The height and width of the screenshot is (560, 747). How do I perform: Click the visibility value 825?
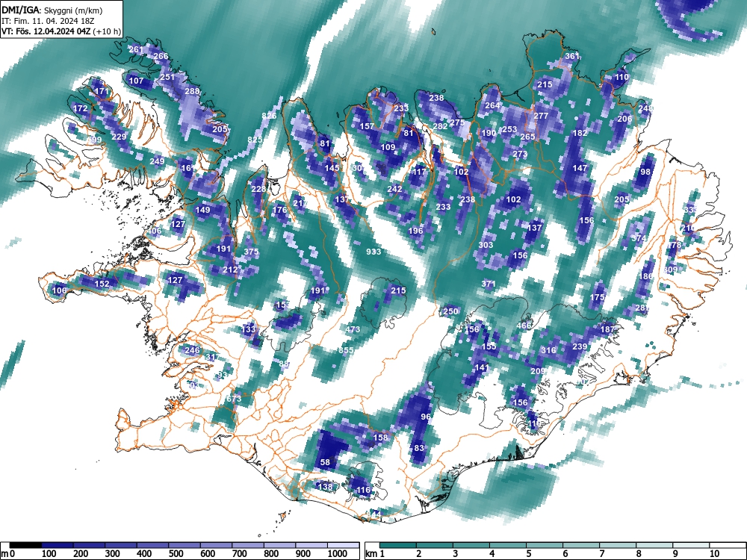pos(255,140)
